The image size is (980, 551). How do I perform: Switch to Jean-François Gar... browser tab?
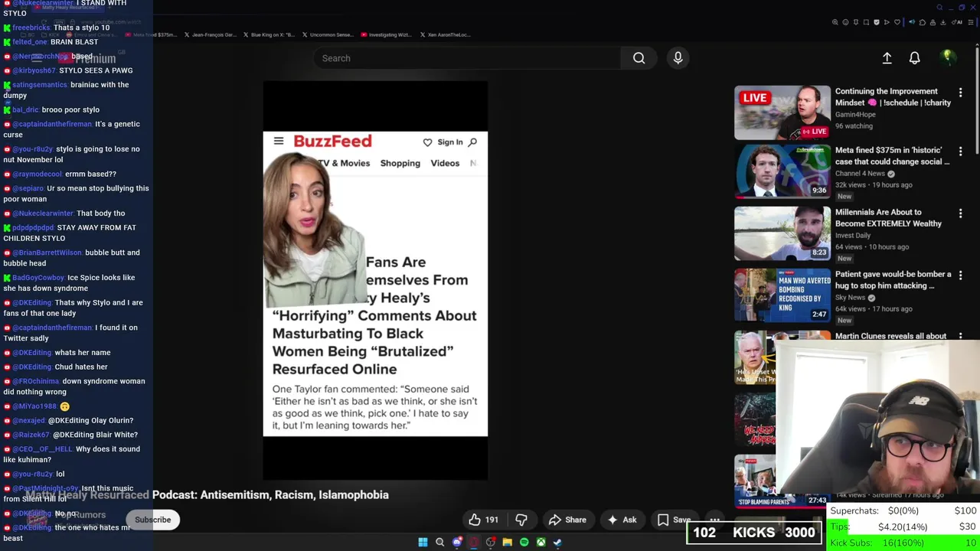(211, 34)
